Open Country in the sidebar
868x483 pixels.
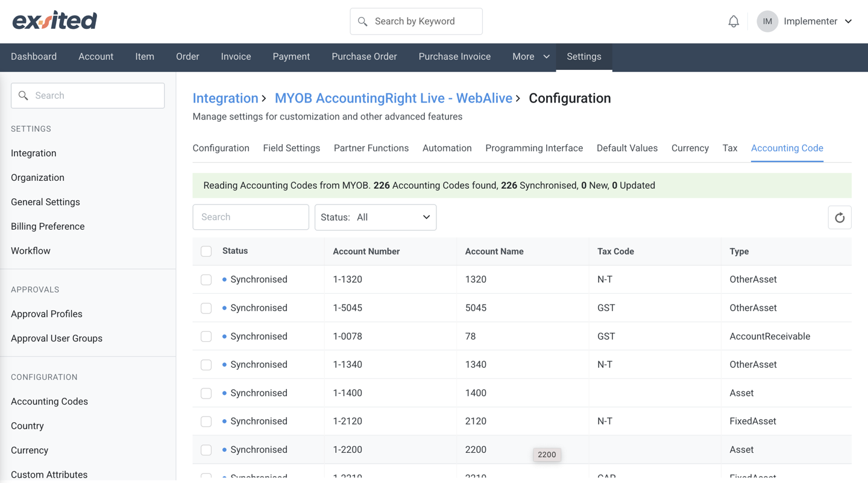pos(27,426)
